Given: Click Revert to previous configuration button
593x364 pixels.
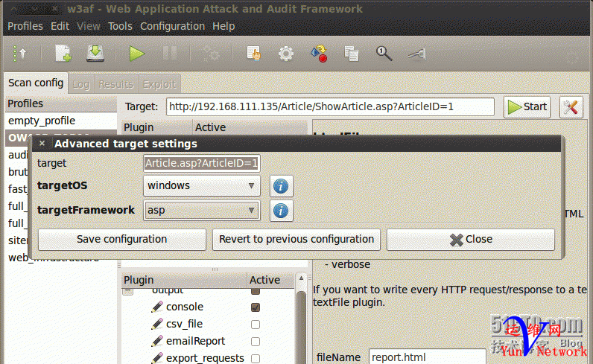Looking at the screenshot, I should point(296,239).
